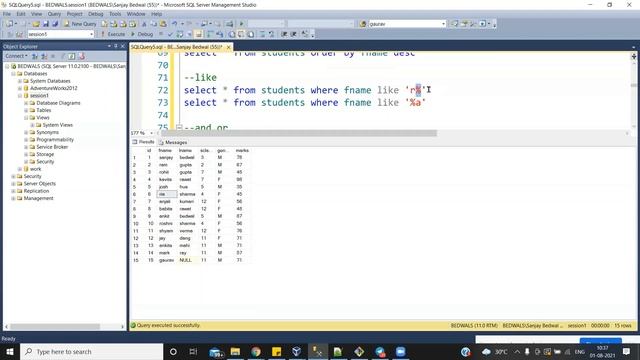640x360 pixels.
Task: Select the Service Broker folder
Action: [x=52, y=147]
